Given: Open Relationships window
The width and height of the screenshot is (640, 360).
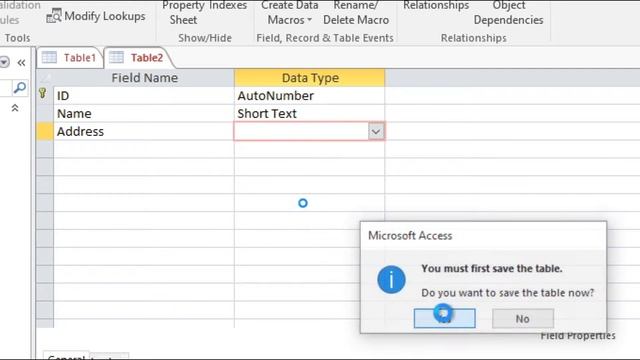Looking at the screenshot, I should 436,6.
